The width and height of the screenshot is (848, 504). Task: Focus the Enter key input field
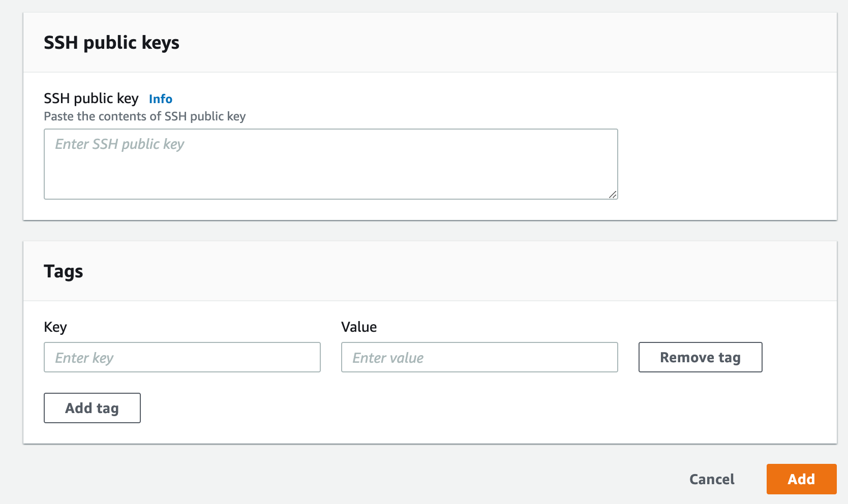tap(182, 357)
